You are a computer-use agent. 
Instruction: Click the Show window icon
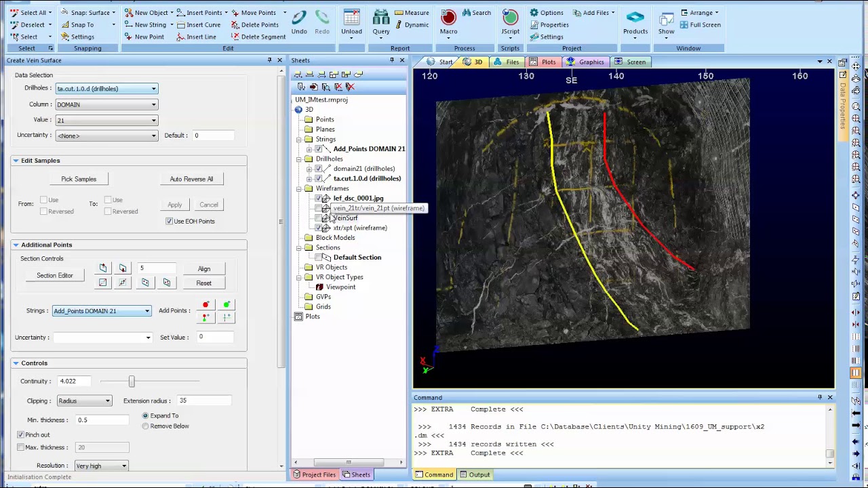[x=667, y=22]
